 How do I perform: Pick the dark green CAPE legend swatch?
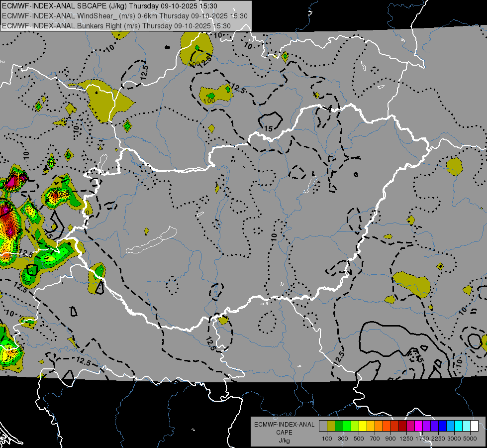coord(339,426)
